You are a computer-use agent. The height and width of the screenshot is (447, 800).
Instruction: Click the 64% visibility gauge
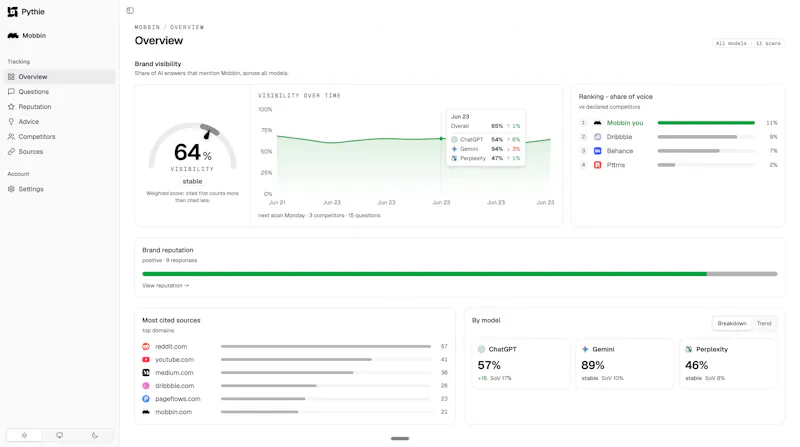coord(192,148)
